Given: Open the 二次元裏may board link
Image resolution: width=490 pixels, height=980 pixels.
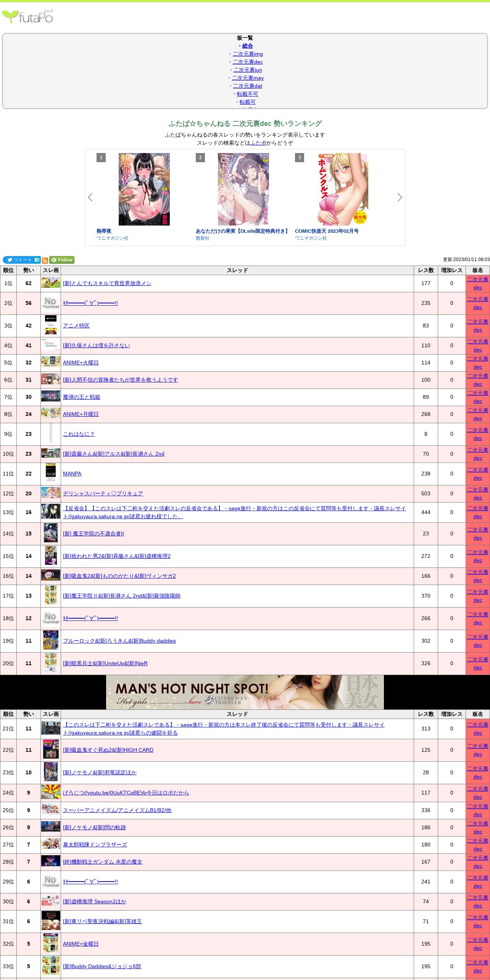Looking at the screenshot, I should [248, 78].
